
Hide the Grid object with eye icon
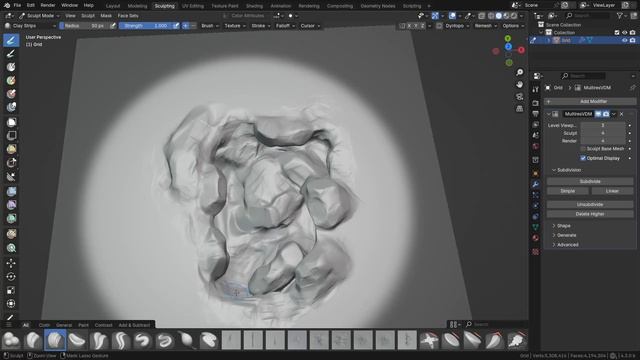(x=624, y=40)
